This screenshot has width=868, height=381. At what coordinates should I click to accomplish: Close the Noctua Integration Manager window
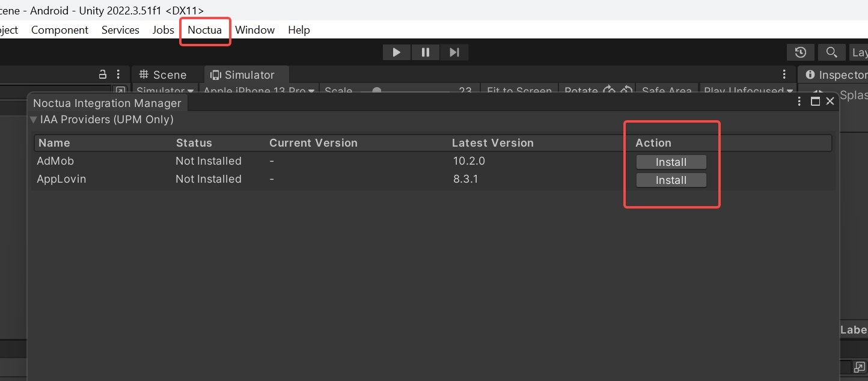click(x=830, y=102)
